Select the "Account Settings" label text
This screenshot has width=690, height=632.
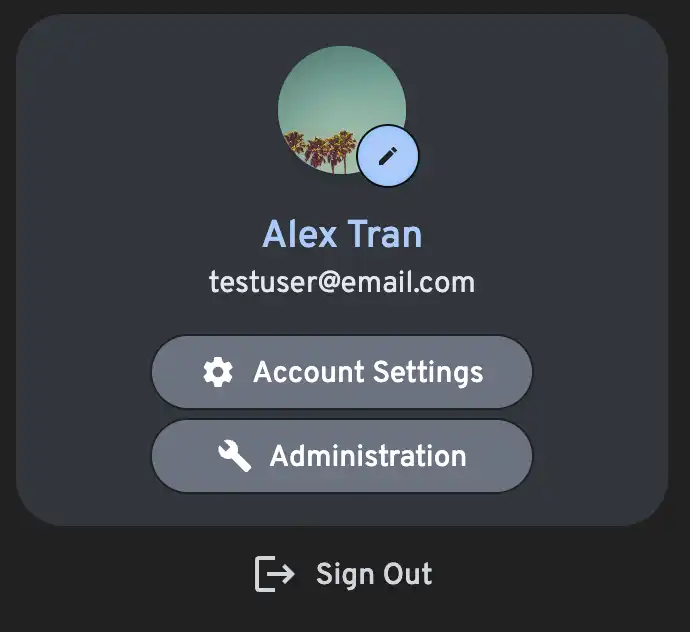tap(368, 372)
